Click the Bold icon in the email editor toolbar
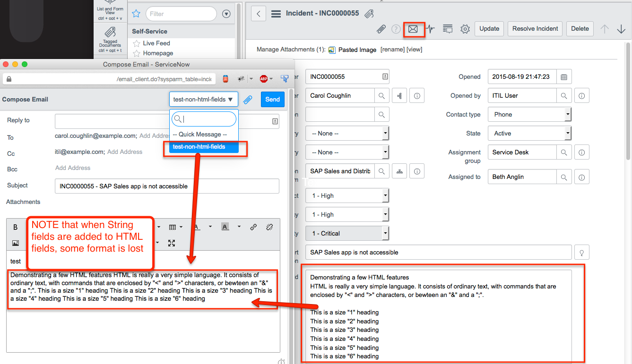The height and width of the screenshot is (364, 632). pyautogui.click(x=16, y=226)
